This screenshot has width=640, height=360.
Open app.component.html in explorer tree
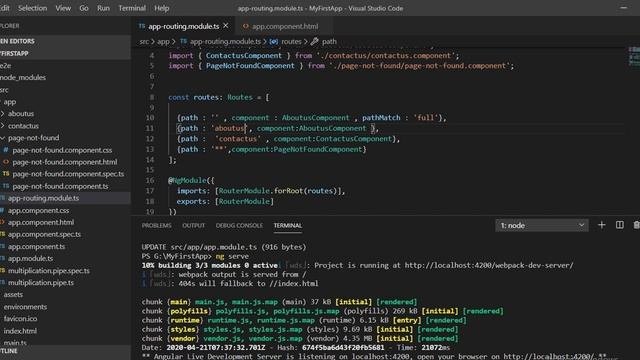coord(41,222)
